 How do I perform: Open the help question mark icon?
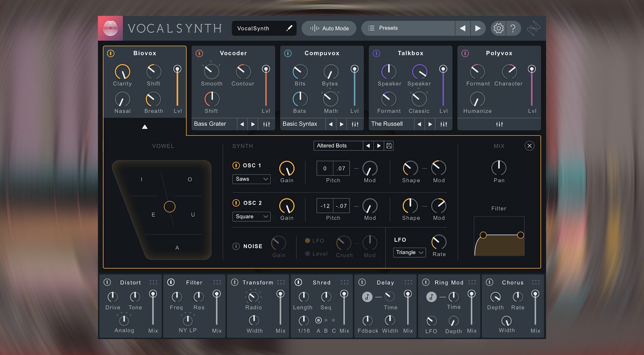click(x=513, y=28)
